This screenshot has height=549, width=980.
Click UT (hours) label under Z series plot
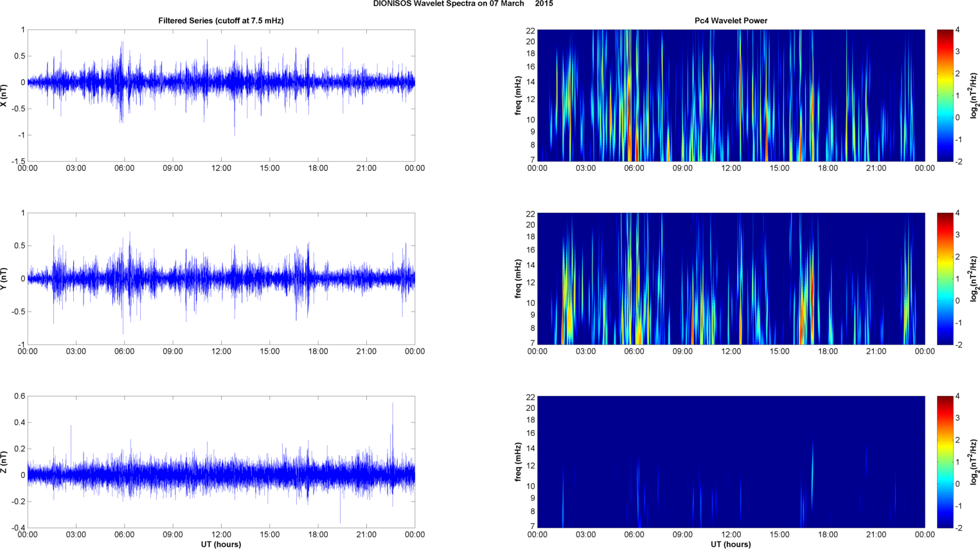click(221, 544)
